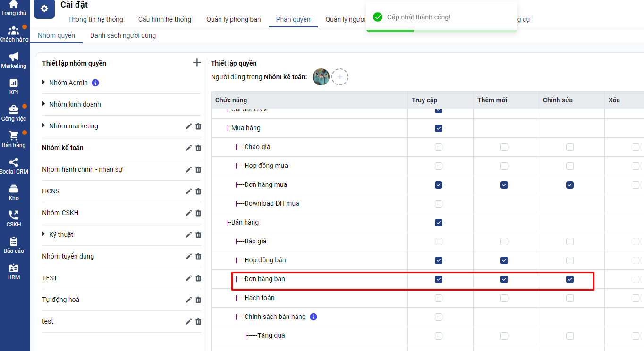Expand the Nhóm kinh doanh group
The width and height of the screenshot is (644, 351).
pos(43,104)
